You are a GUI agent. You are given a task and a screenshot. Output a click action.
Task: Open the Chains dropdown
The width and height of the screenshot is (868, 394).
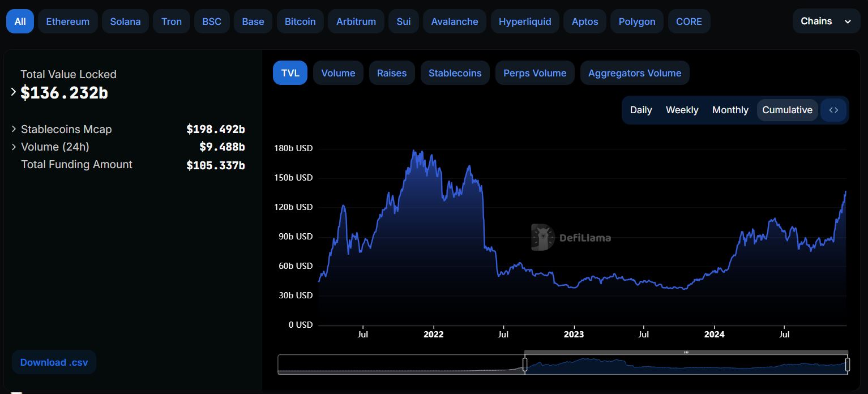(826, 21)
